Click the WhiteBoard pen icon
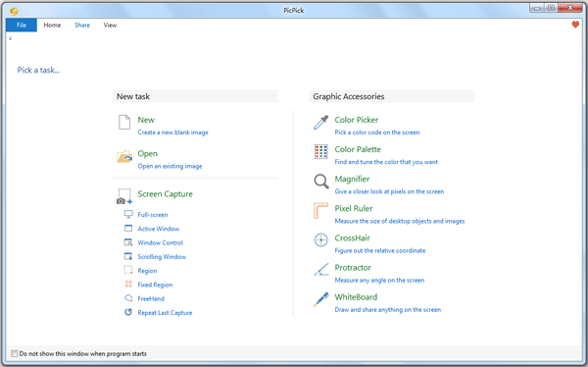Image resolution: width=588 pixels, height=367 pixels. pos(321,299)
